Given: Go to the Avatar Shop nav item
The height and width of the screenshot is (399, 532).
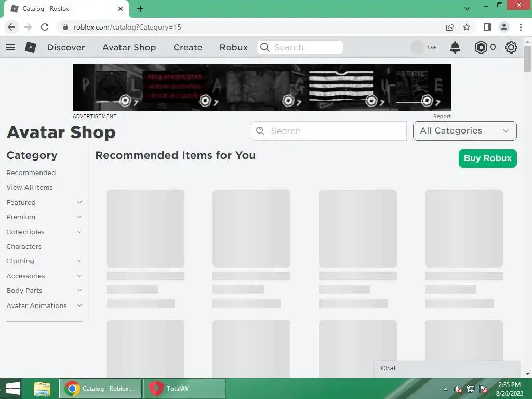Looking at the screenshot, I should pos(129,47).
